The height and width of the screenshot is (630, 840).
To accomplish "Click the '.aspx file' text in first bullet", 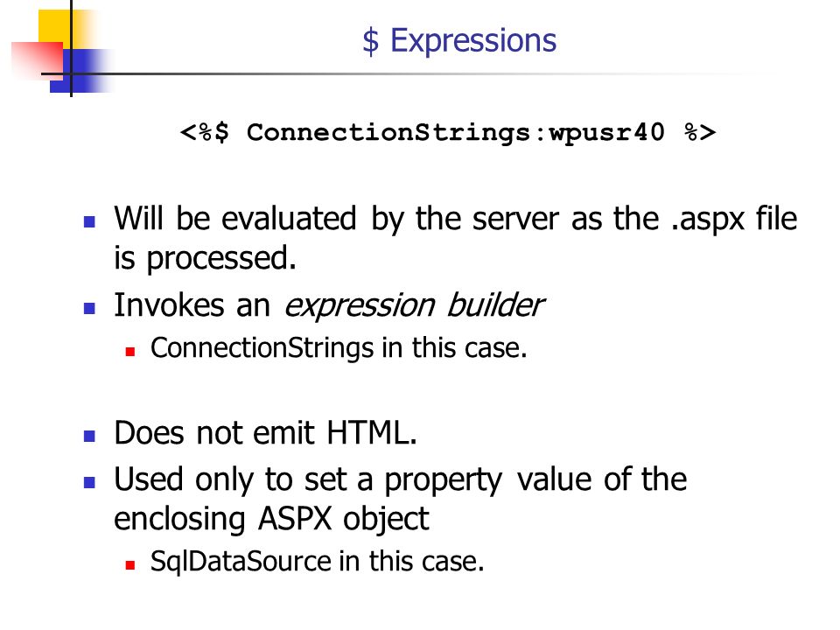I will pyautogui.click(x=733, y=219).
